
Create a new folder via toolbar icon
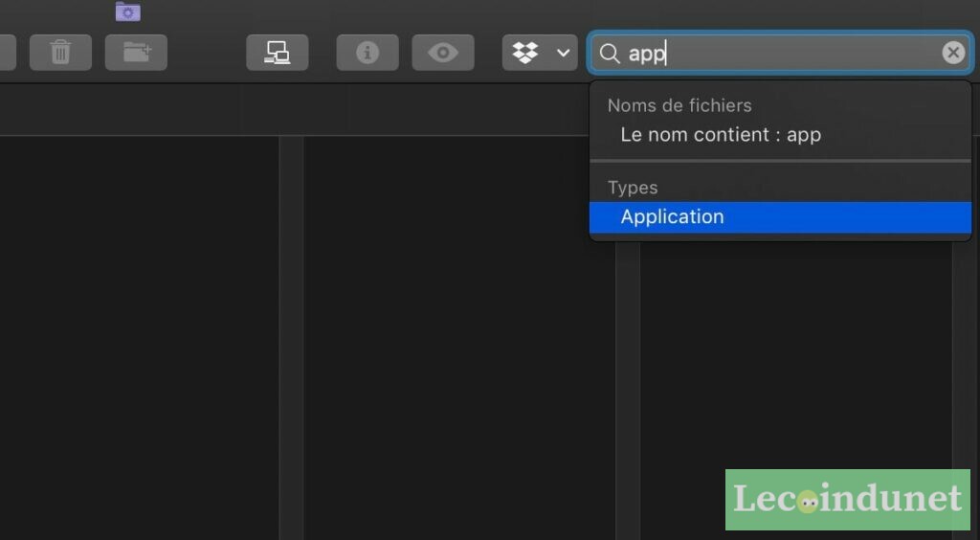tap(136, 53)
